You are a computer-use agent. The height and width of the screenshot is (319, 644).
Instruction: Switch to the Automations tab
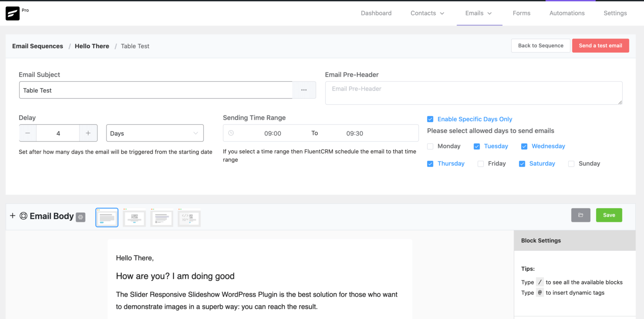pos(567,13)
